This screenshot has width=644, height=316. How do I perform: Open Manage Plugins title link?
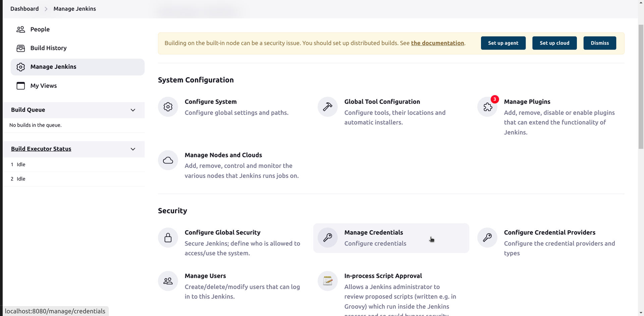527,102
